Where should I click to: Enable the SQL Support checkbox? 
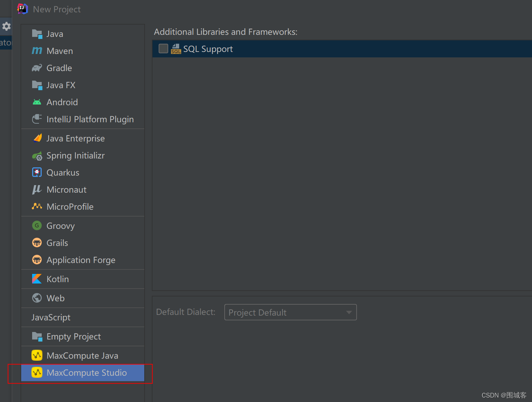pos(163,48)
